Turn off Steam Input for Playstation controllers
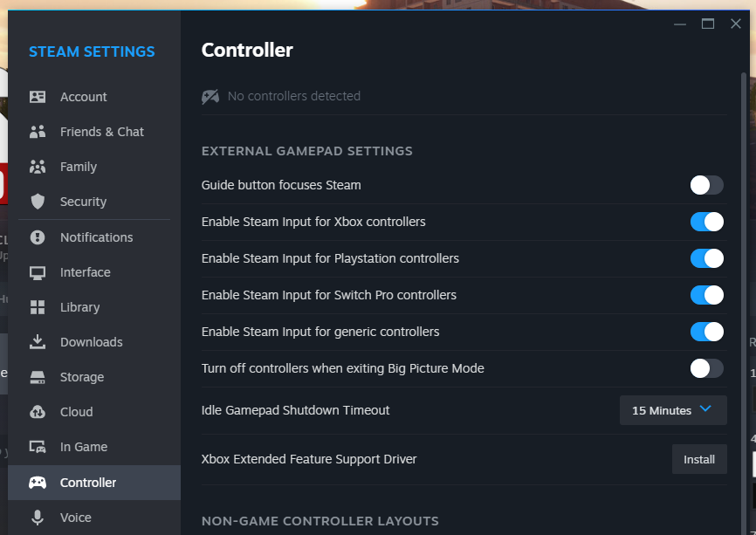This screenshot has height=535, width=756. (x=706, y=258)
